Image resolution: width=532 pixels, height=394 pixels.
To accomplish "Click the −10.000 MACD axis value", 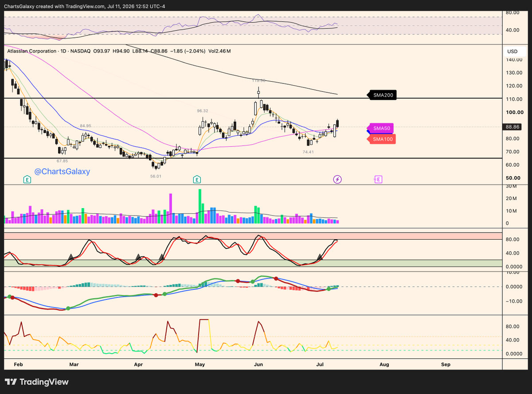I will pyautogui.click(x=514, y=301).
